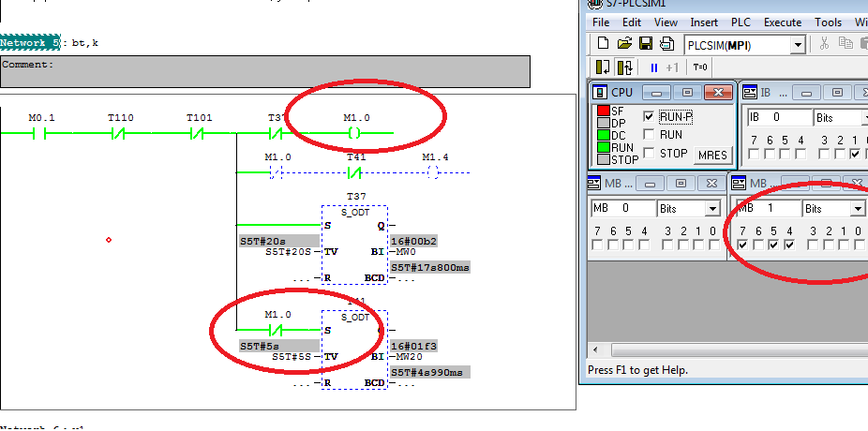This screenshot has width=868, height=431.
Task: Open Bits format dropdown in MB 1 window
Action: click(x=858, y=209)
